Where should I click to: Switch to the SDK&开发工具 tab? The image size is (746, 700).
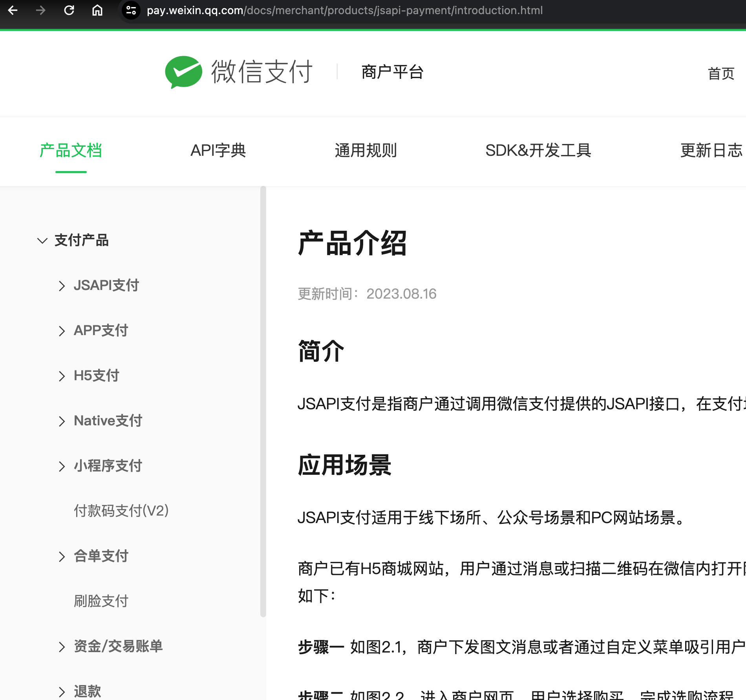[x=538, y=151]
